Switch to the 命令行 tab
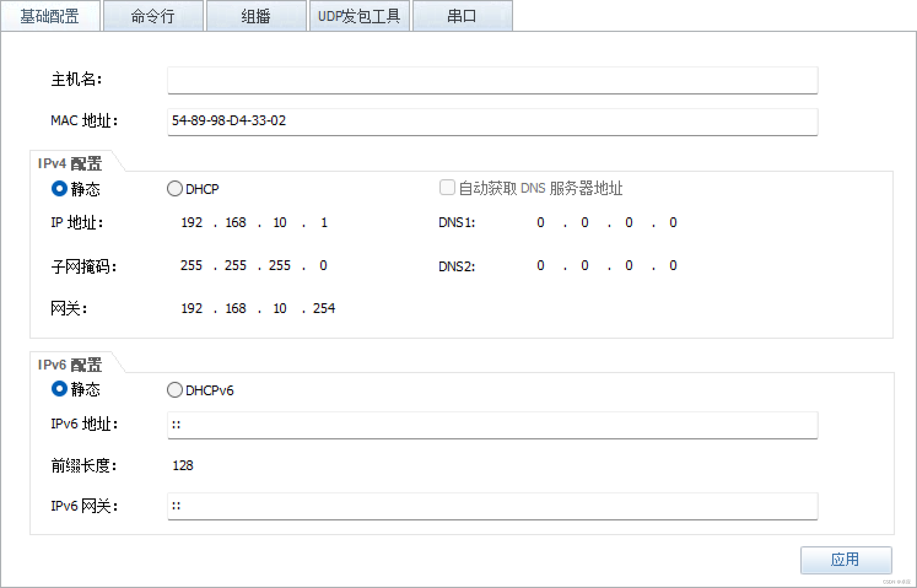This screenshot has height=588, width=917. (153, 16)
